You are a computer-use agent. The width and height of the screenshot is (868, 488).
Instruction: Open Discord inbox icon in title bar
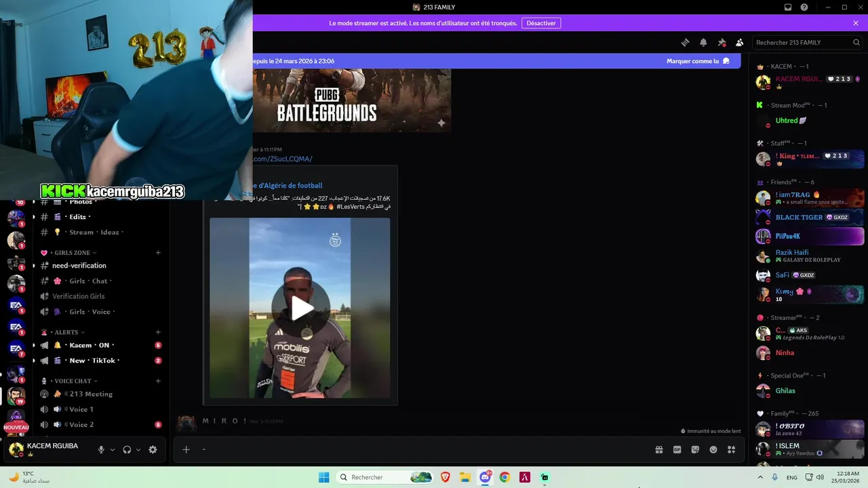click(x=788, y=7)
